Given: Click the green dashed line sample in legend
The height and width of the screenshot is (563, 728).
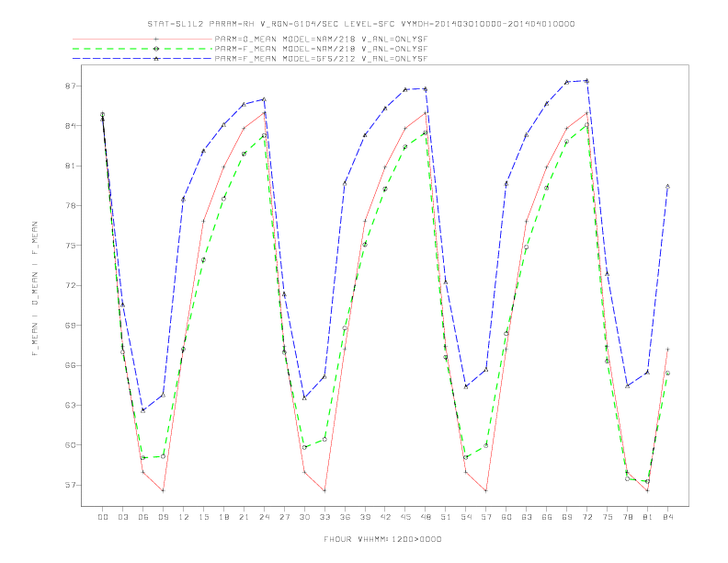Looking at the screenshot, I should point(142,49).
